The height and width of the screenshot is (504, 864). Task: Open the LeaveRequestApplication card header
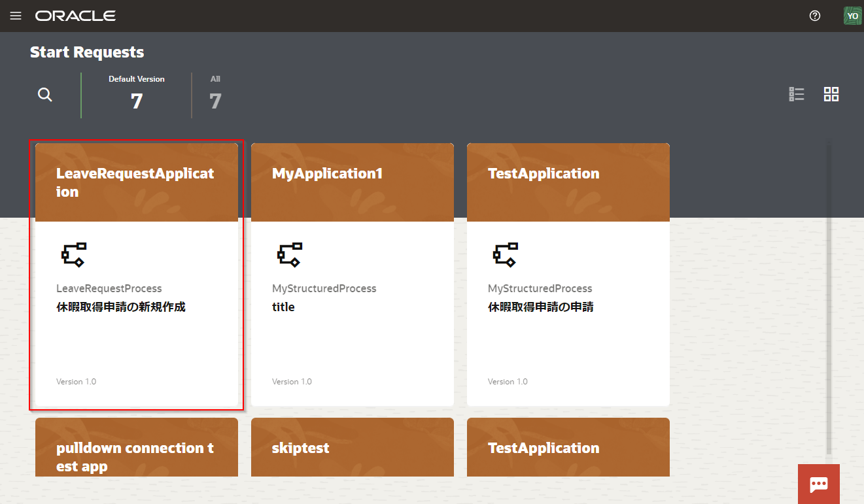coord(136,182)
